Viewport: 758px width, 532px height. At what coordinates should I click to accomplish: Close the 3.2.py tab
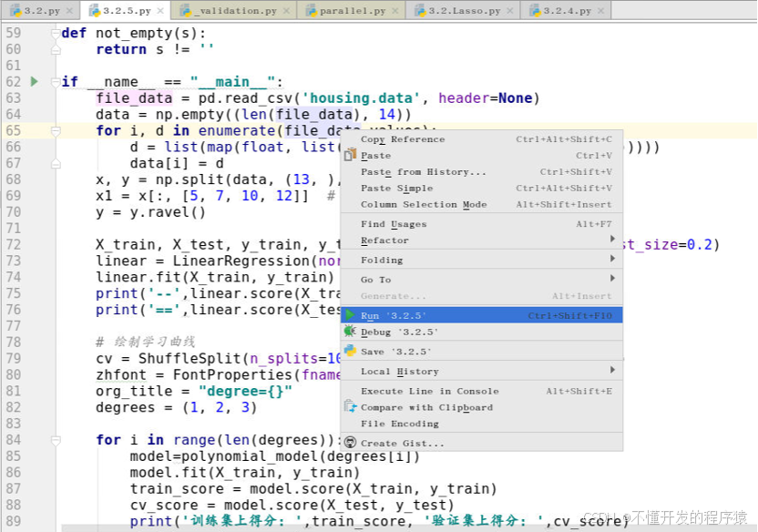click(x=69, y=10)
